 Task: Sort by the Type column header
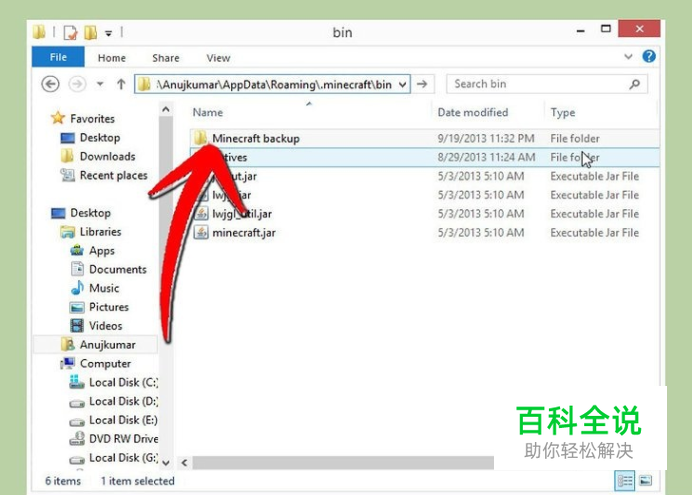[x=563, y=113]
